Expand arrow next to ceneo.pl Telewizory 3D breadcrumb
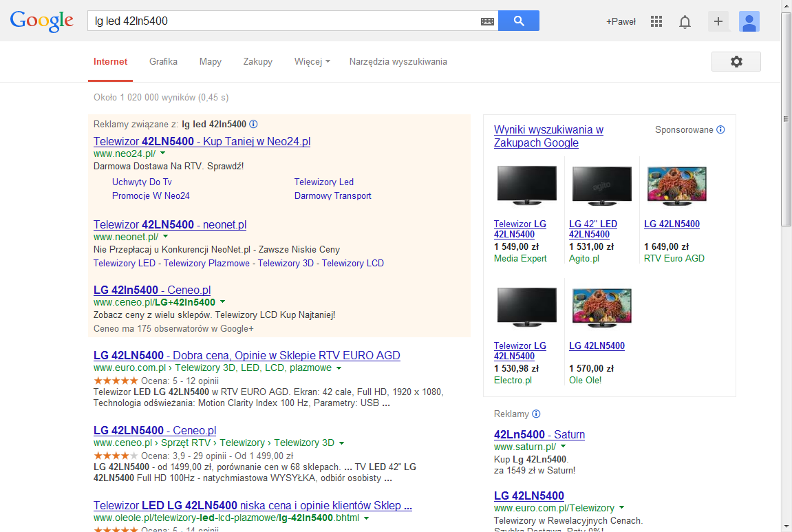792x532 pixels. (341, 443)
